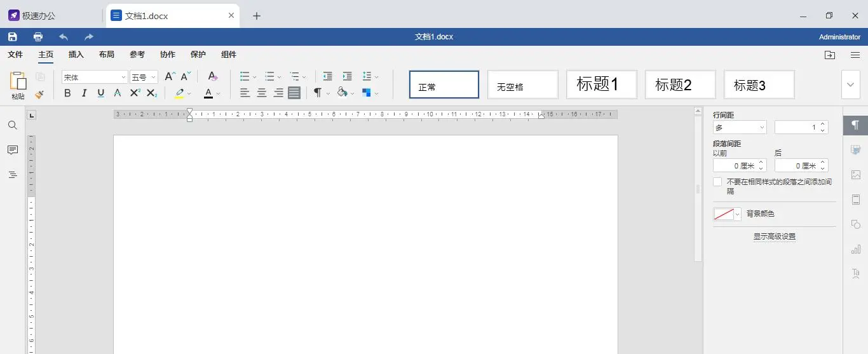Open line spacing options
The image size is (868, 354).
point(367,77)
